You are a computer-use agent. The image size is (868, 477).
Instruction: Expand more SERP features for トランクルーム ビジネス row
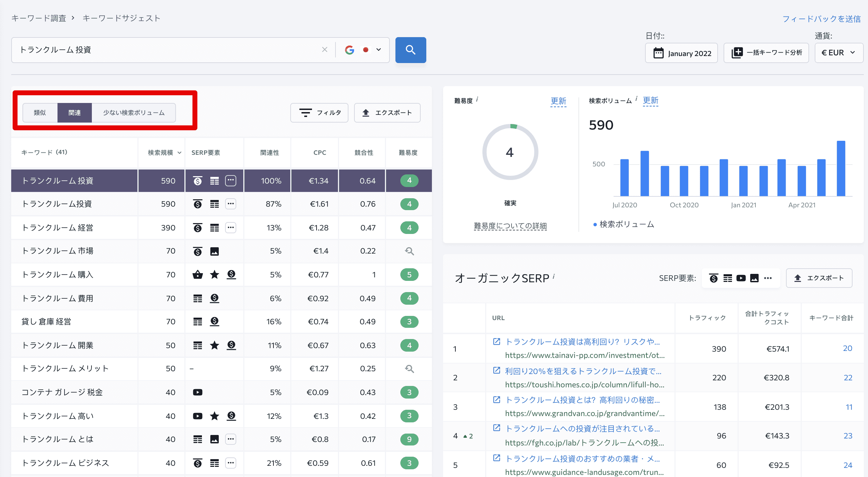coord(231,463)
